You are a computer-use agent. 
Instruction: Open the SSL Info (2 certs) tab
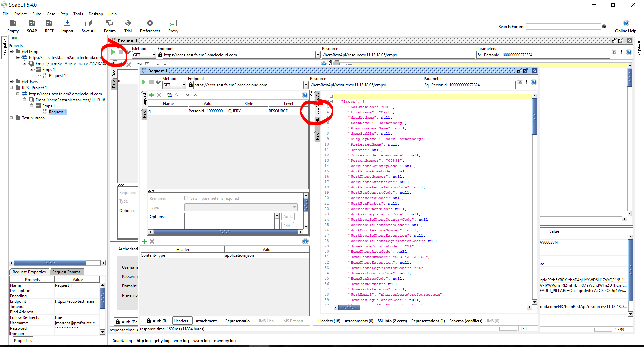pos(392,321)
